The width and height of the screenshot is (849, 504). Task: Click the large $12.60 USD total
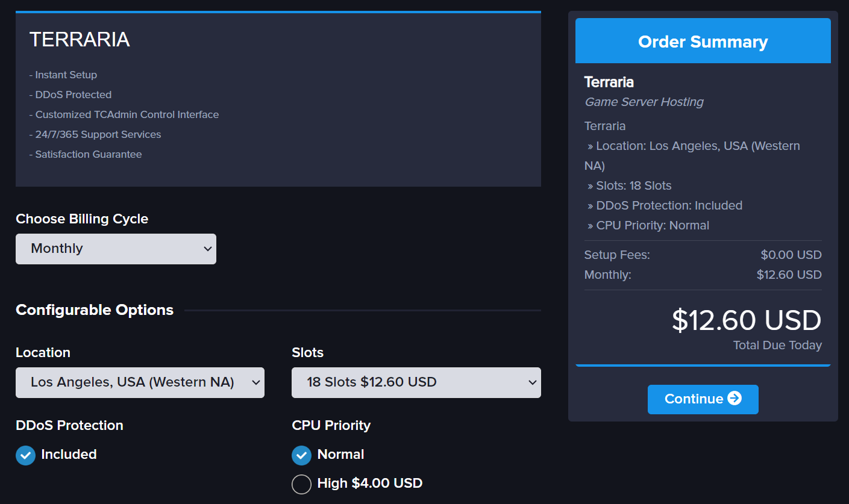coord(747,320)
